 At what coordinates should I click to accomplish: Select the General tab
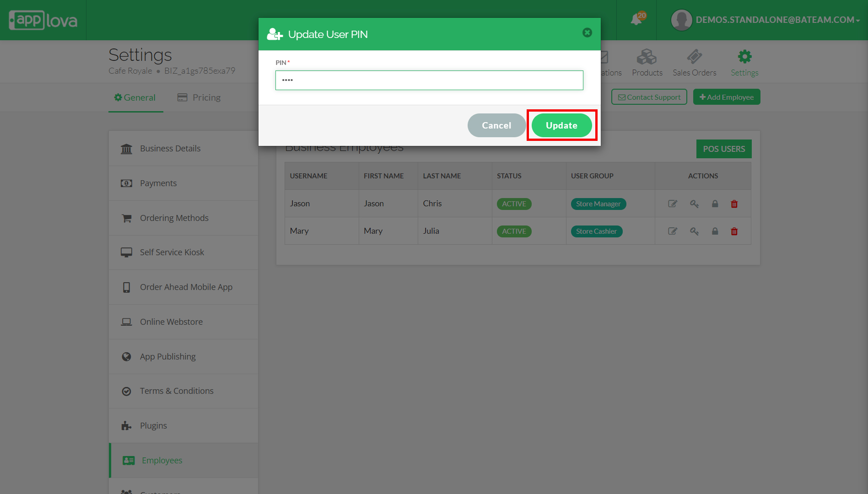tap(135, 97)
